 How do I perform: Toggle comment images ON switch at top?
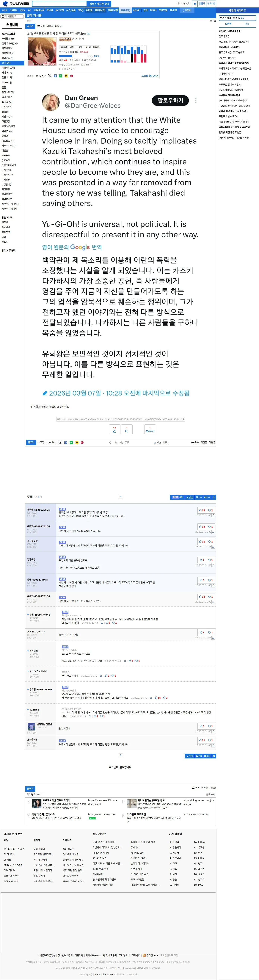pos(199,497)
